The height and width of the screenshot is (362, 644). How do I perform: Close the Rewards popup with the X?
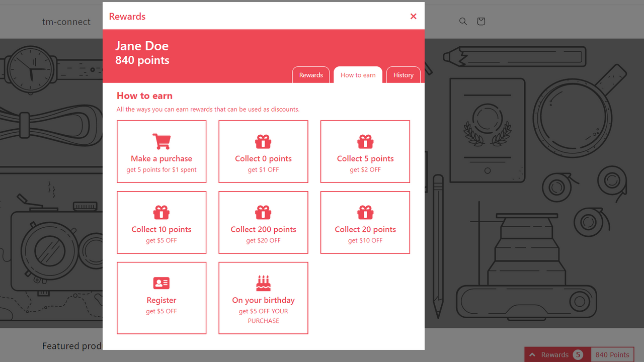tap(413, 16)
